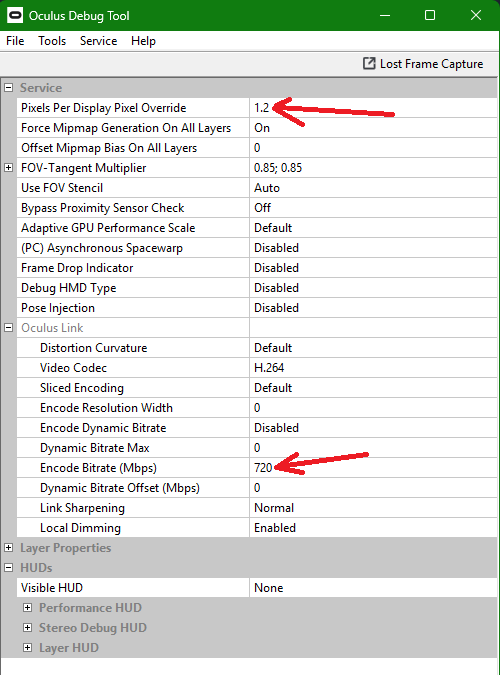Open the Tools menu

click(52, 41)
